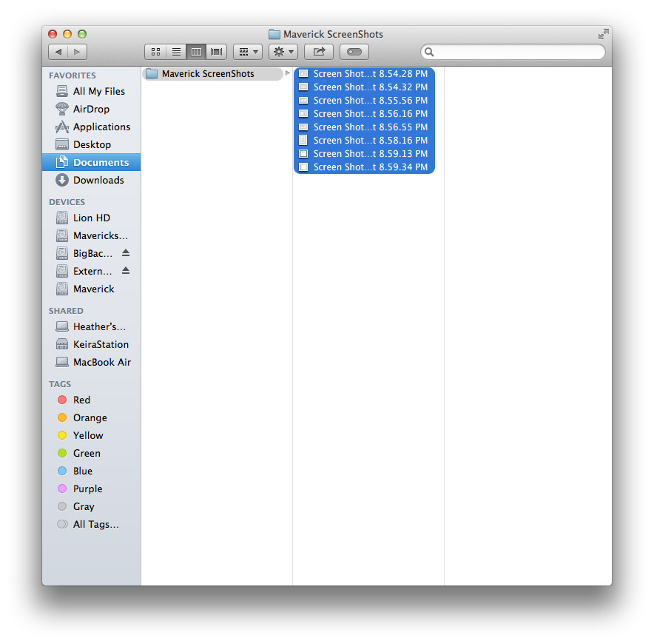Open the Arrange items dropdown

coord(247,52)
